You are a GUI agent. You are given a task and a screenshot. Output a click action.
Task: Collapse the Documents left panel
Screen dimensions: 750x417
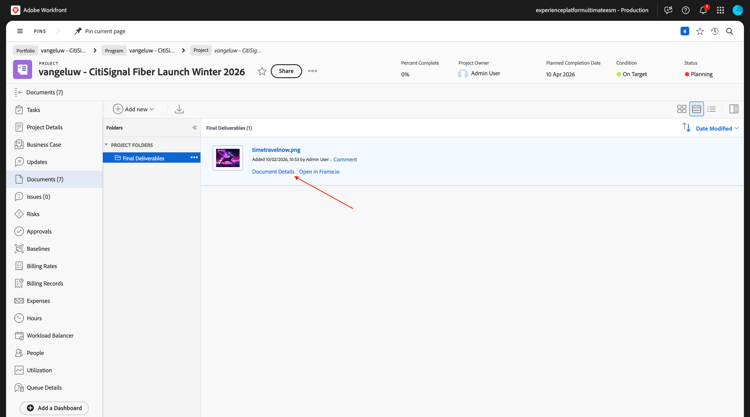point(19,92)
